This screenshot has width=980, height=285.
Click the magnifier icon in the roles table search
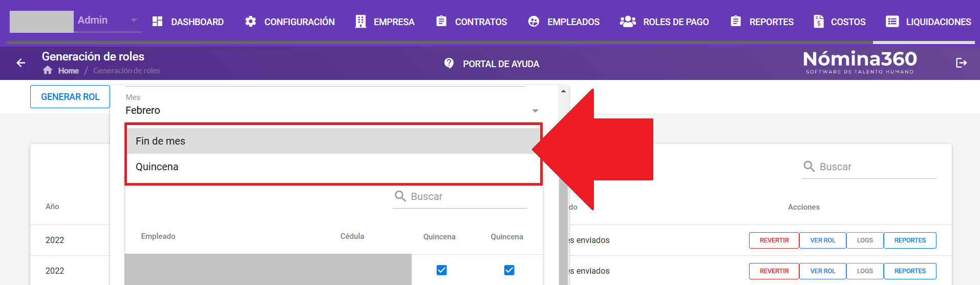coord(809,167)
